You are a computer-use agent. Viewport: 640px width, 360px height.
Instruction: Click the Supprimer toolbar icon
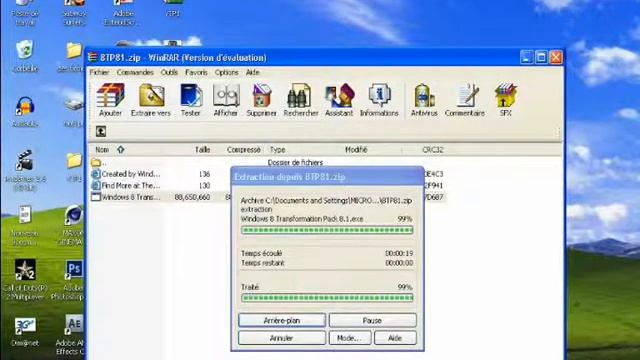click(262, 100)
